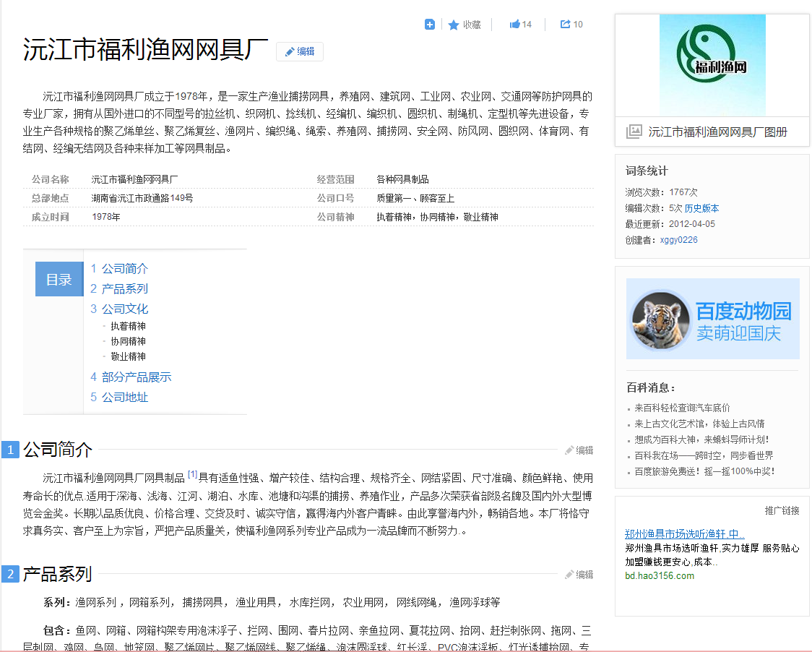812x652 pixels.
Task: Click the 目录 blue box
Action: coord(59,279)
